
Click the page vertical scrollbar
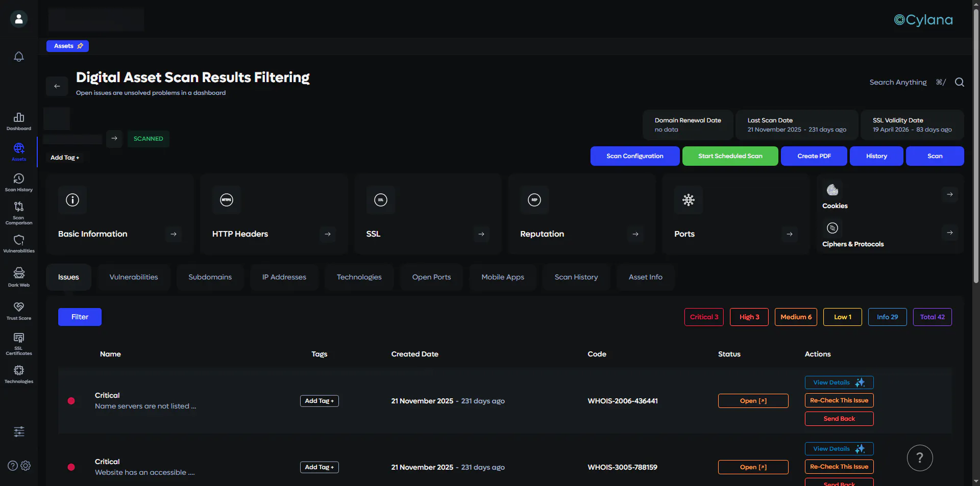(976, 145)
